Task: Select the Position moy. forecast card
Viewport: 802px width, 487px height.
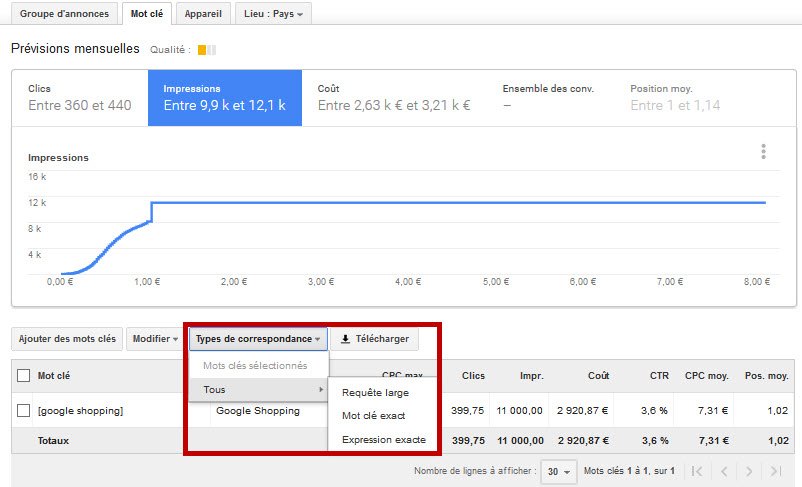Action: point(675,98)
